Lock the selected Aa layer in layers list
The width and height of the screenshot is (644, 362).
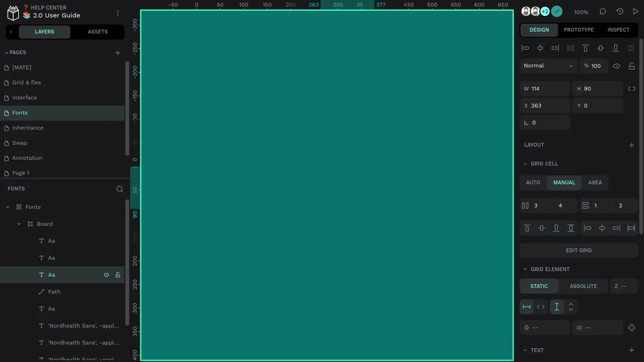point(118,275)
